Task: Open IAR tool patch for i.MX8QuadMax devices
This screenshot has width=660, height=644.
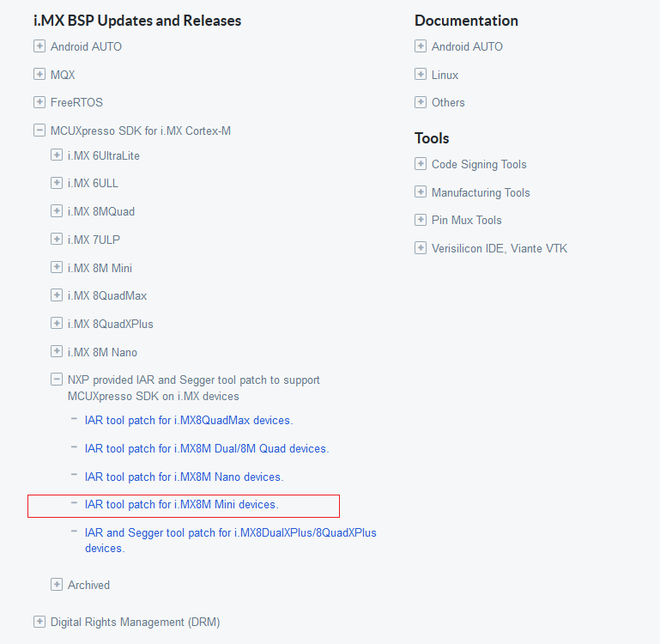Action: pyautogui.click(x=188, y=421)
